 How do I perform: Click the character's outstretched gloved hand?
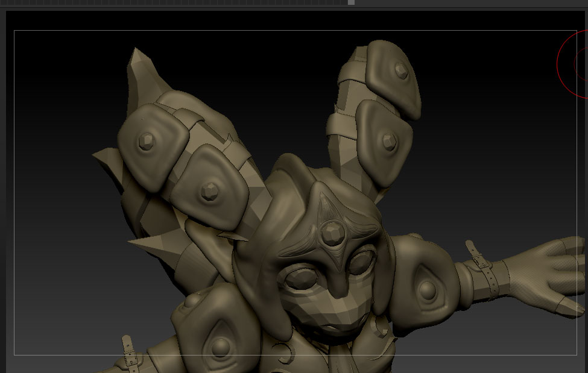click(547, 276)
